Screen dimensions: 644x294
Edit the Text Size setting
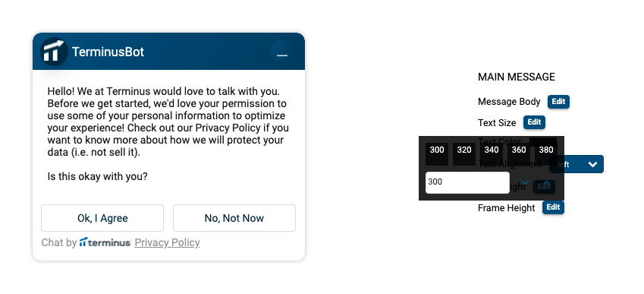(x=534, y=122)
